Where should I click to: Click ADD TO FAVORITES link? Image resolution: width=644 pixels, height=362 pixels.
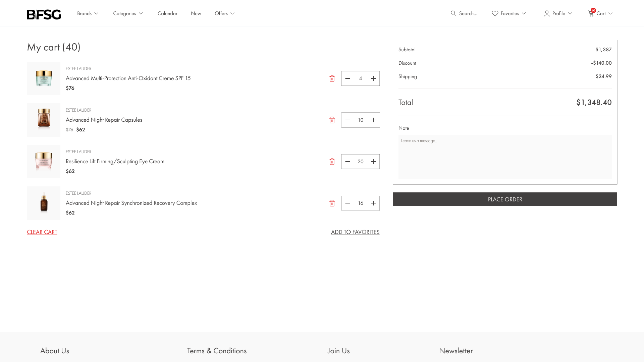point(355,232)
